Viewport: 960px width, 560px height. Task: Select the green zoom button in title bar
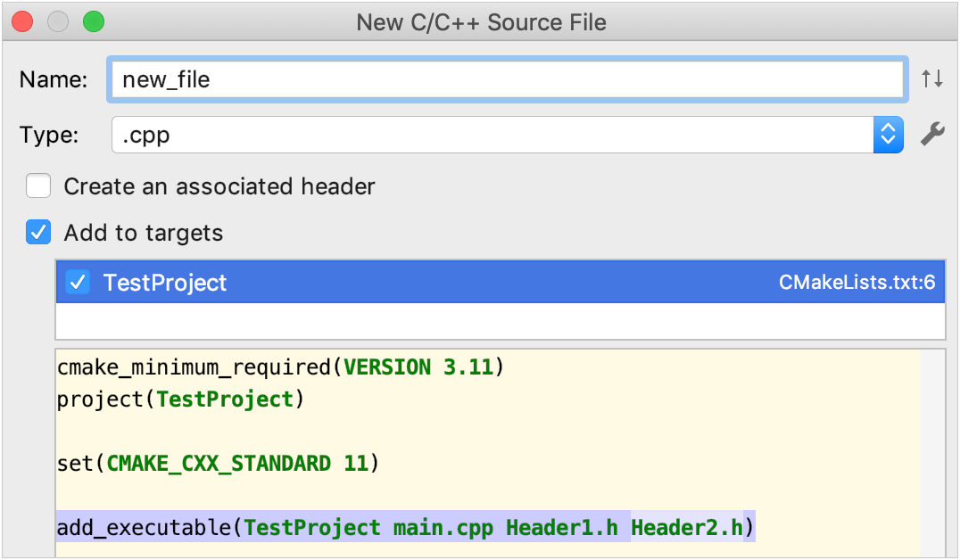coord(93,21)
